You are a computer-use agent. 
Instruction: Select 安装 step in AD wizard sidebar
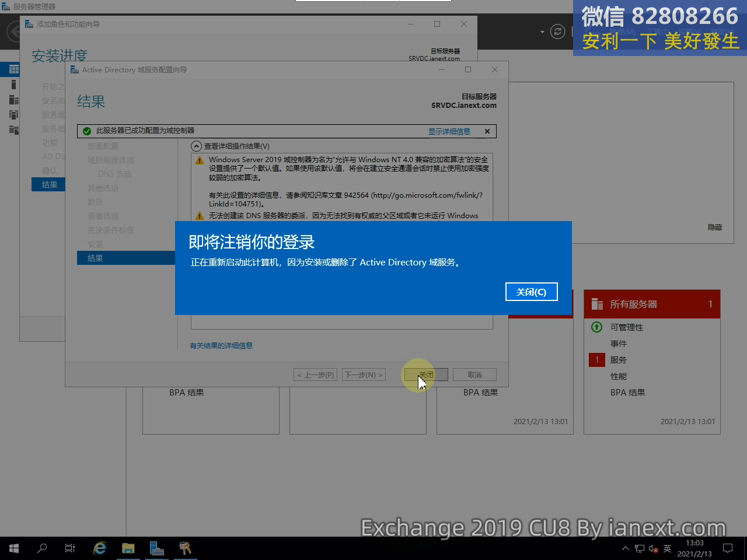(95, 244)
